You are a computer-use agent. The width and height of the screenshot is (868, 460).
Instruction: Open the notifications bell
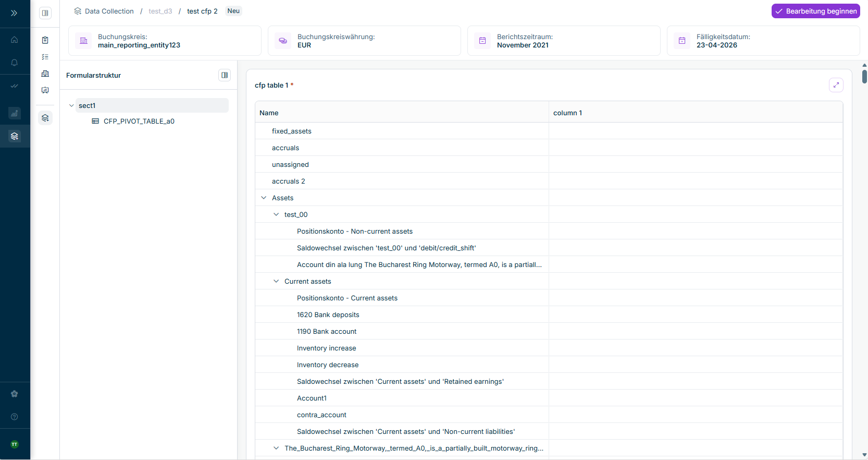(15, 63)
